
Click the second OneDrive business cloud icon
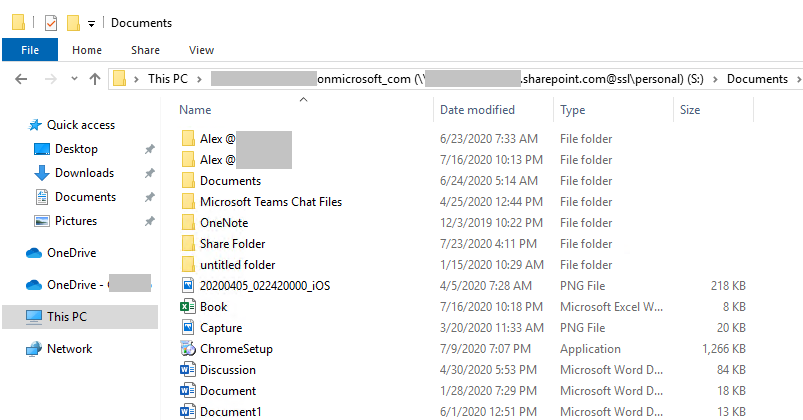[34, 285]
